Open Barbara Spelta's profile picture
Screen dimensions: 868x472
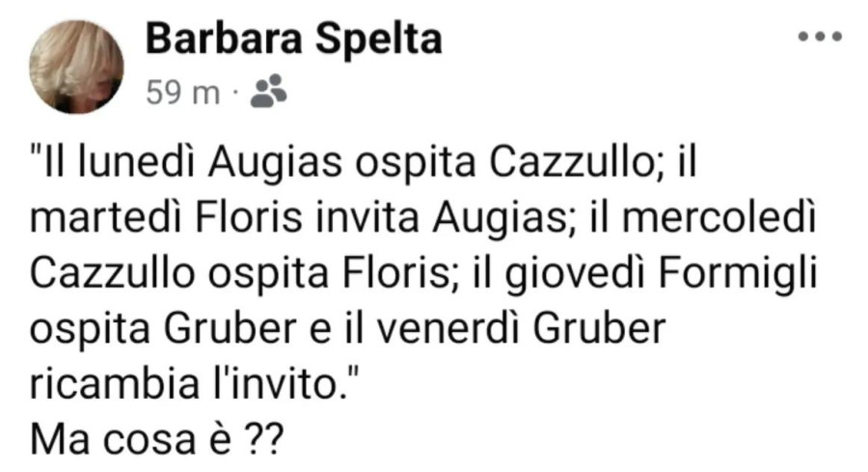click(x=76, y=67)
